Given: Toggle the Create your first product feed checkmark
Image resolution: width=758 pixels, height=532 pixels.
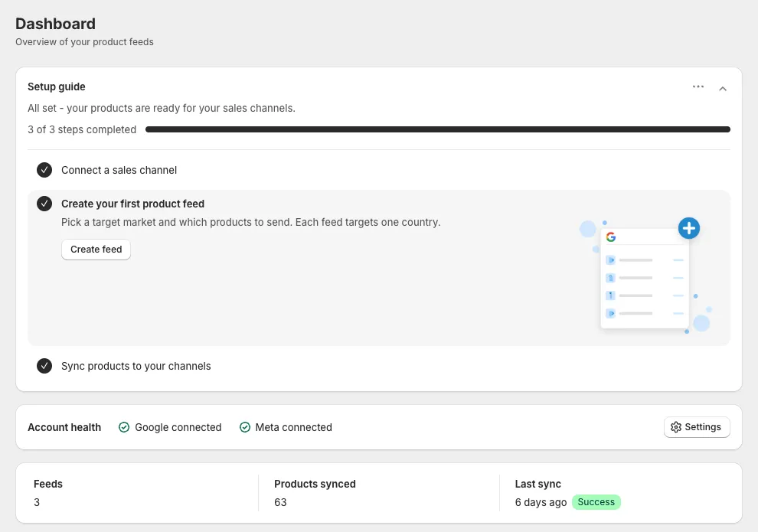Looking at the screenshot, I should point(44,204).
